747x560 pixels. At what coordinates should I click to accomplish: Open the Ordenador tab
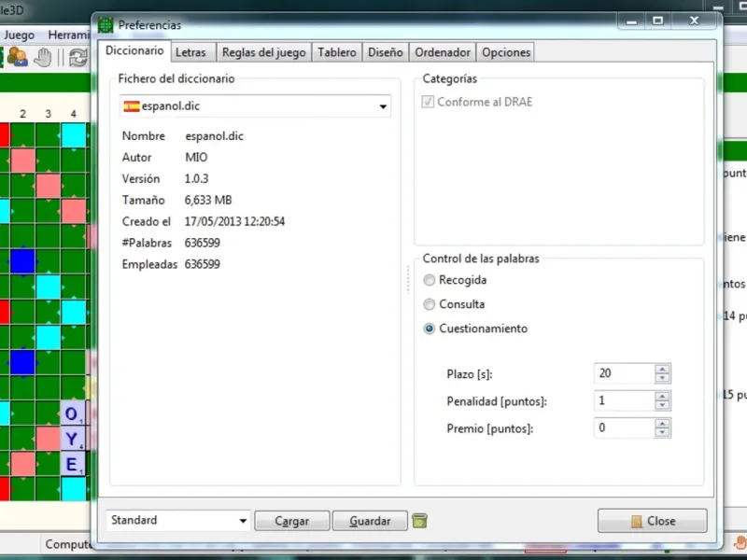pyautogui.click(x=443, y=52)
